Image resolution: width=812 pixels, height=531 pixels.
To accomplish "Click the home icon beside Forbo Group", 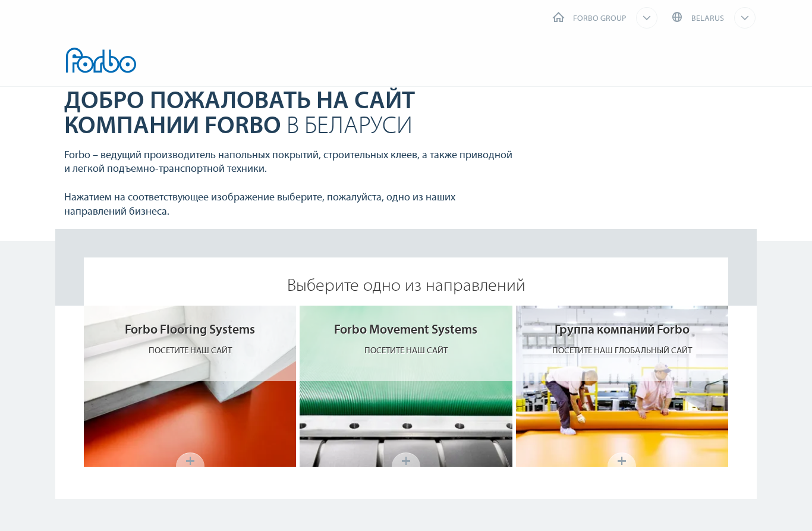I will (558, 17).
